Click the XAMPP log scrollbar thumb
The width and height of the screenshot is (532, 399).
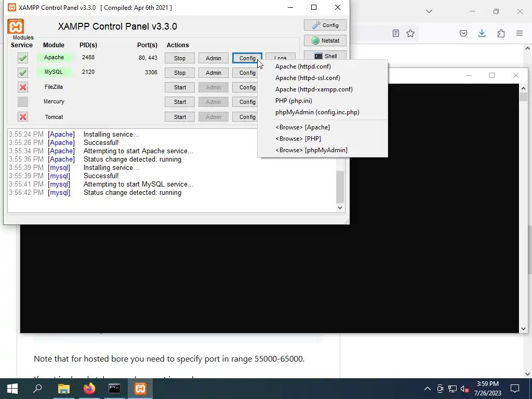[340, 187]
